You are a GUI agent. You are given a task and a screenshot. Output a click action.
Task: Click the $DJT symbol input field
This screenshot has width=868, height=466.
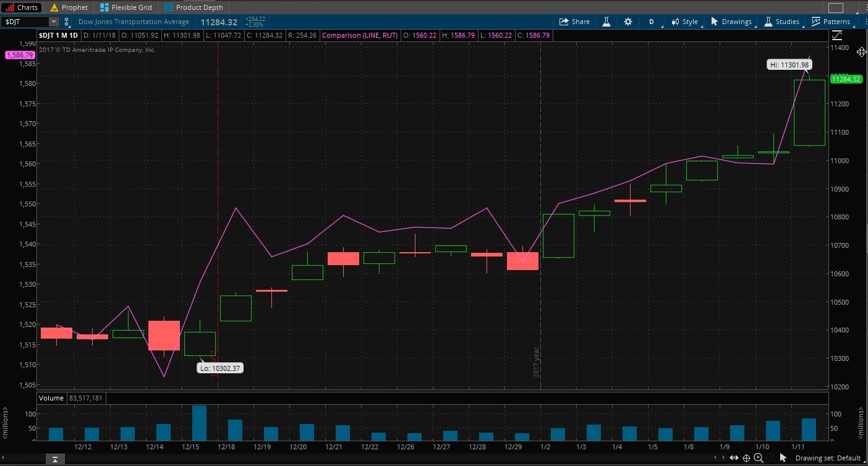25,22
